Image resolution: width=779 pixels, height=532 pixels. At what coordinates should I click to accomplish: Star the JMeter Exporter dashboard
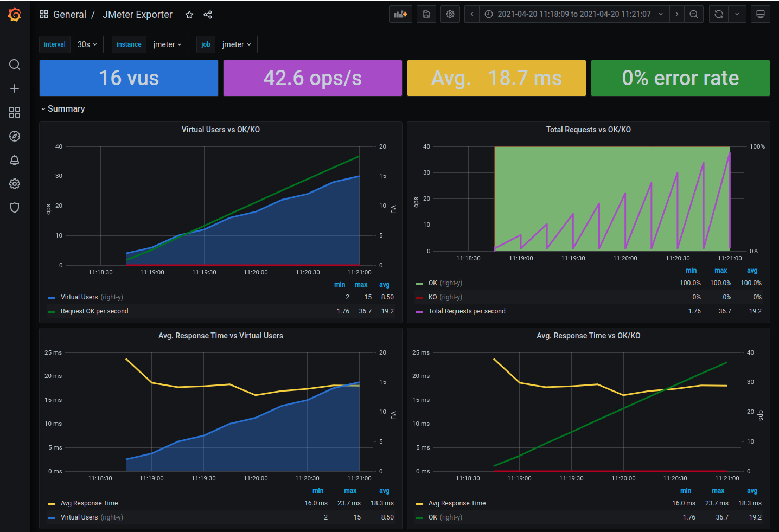[189, 15]
